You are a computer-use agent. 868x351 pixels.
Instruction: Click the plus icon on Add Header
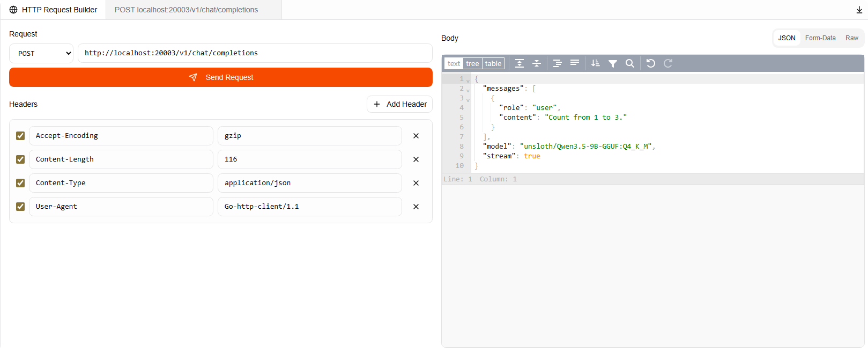(x=377, y=104)
